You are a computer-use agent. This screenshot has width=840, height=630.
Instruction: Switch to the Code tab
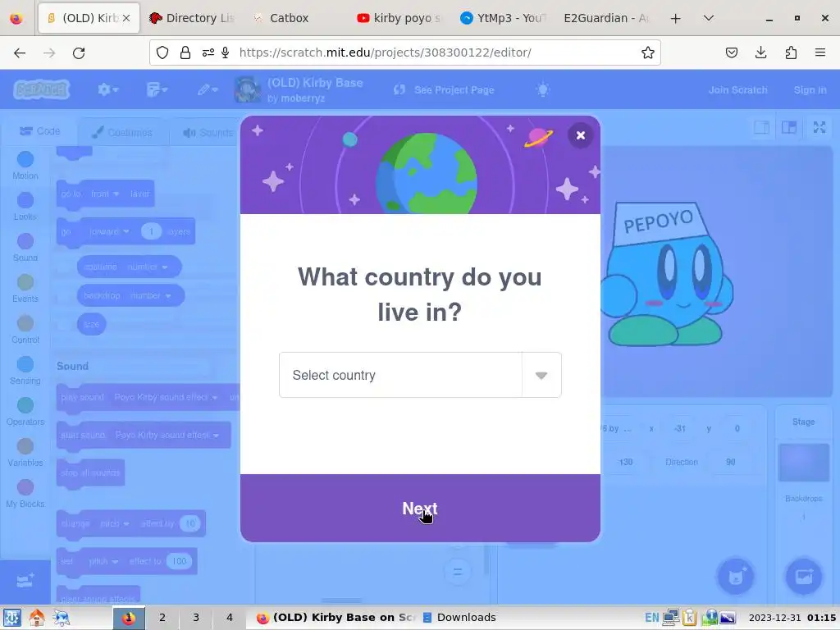(x=39, y=131)
